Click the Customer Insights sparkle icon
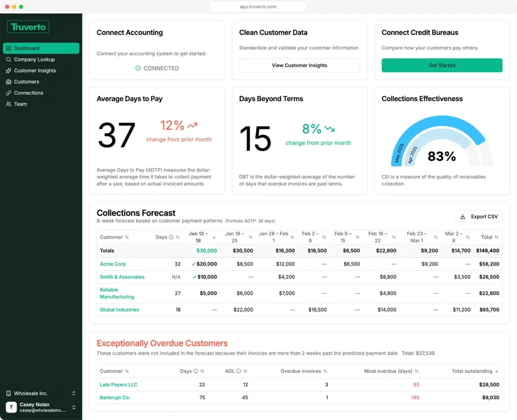 (9, 71)
